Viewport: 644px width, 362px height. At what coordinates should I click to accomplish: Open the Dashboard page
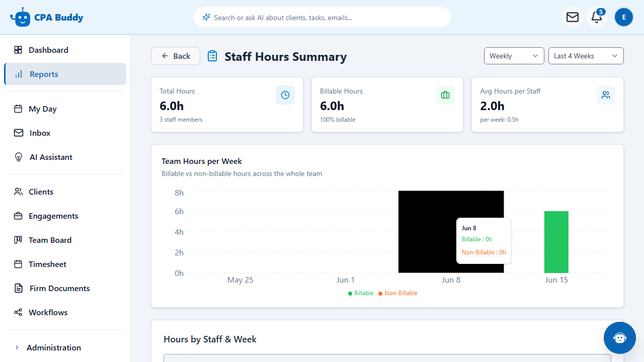pyautogui.click(x=65, y=50)
